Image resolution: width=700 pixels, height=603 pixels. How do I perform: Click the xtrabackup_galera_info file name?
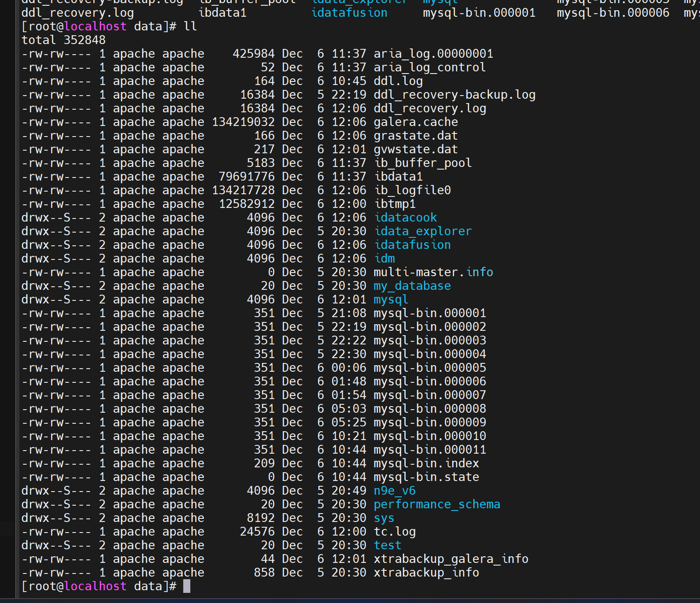(451, 559)
